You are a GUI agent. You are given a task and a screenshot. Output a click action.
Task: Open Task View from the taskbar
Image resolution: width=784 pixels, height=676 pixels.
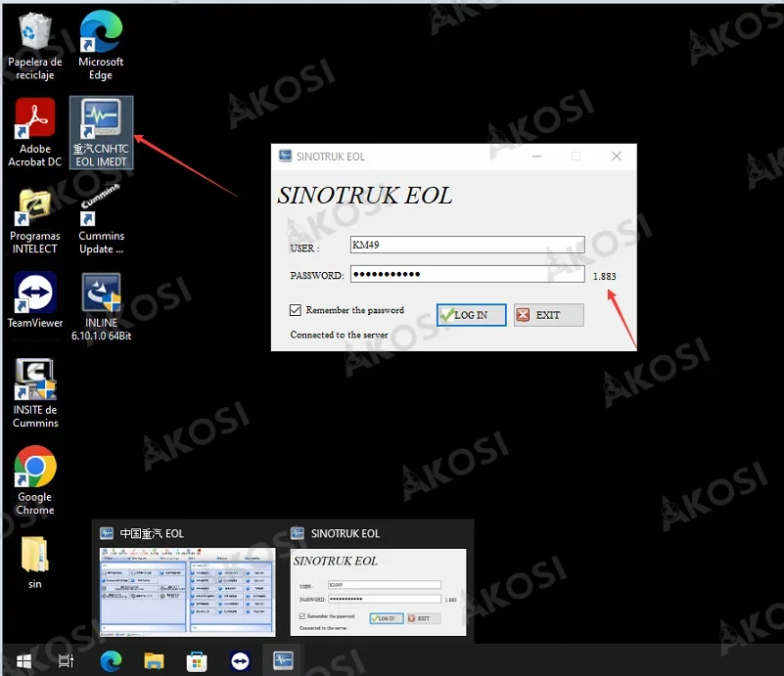coord(66,661)
